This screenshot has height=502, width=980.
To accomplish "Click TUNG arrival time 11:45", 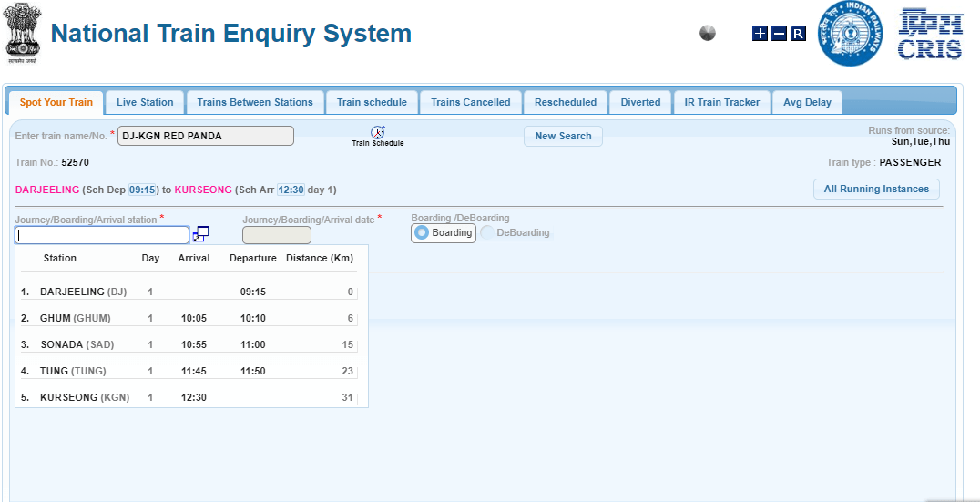I will (194, 372).
